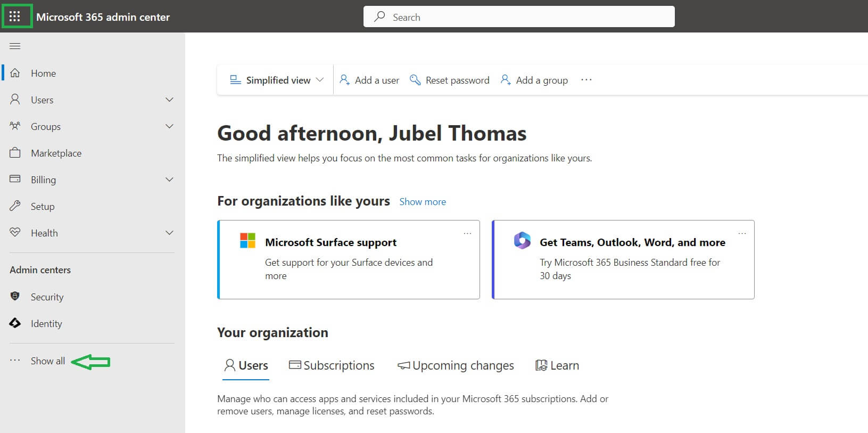
Task: Select Show all in navigation
Action: click(x=48, y=361)
